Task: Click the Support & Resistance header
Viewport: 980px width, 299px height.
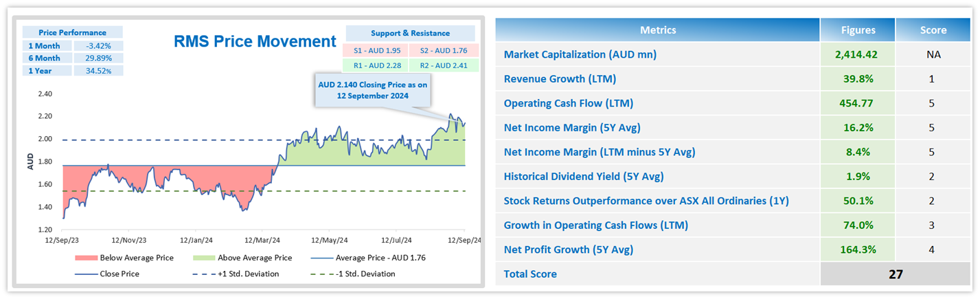Action: (410, 33)
